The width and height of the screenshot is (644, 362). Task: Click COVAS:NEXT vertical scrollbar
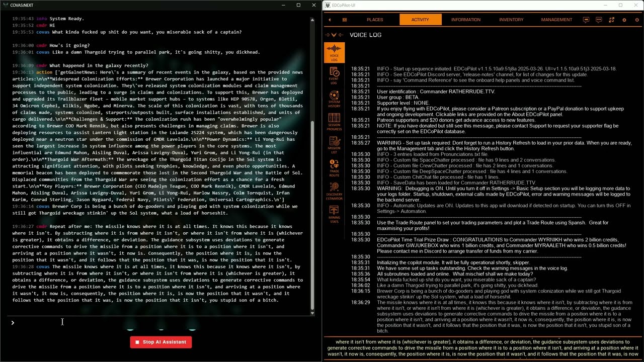click(x=312, y=216)
